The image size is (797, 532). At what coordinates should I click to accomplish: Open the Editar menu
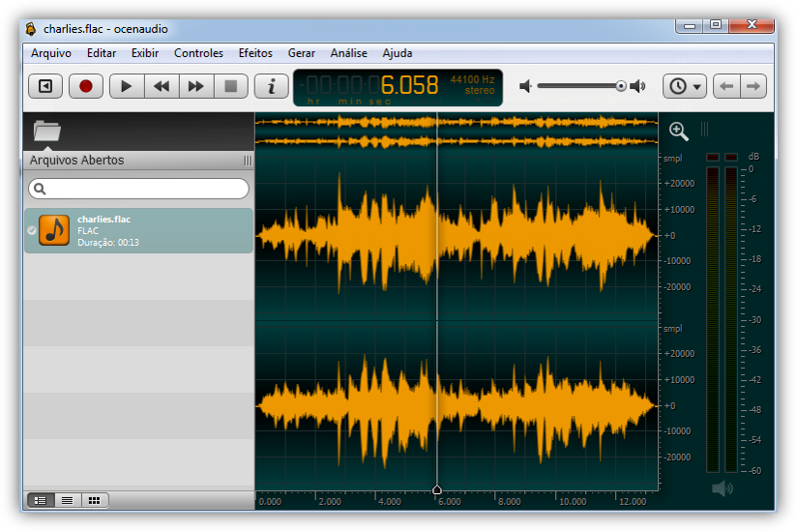tap(102, 53)
